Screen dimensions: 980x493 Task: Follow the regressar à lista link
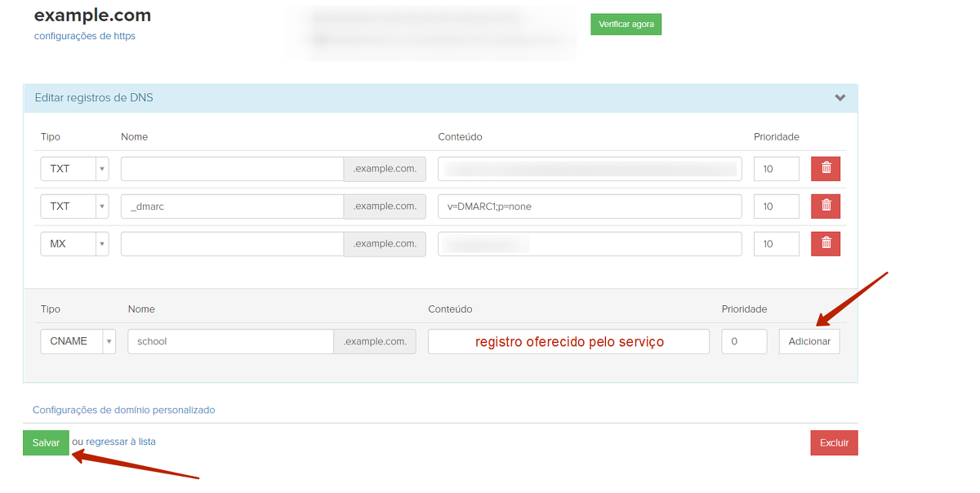tap(120, 442)
